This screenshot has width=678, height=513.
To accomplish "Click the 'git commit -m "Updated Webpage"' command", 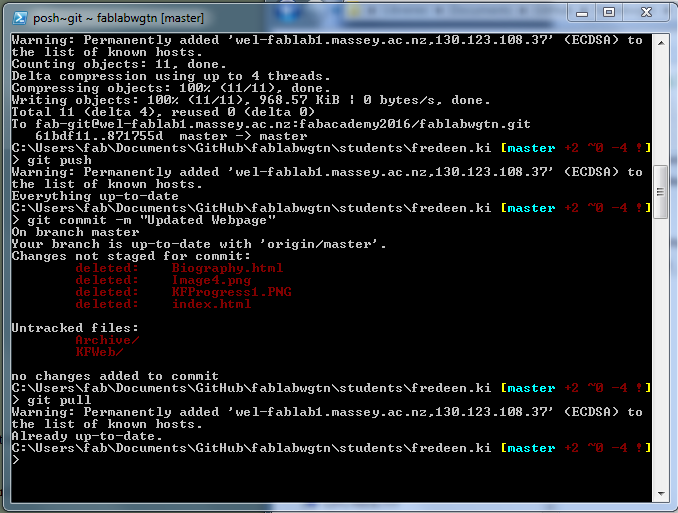I will click(151, 220).
